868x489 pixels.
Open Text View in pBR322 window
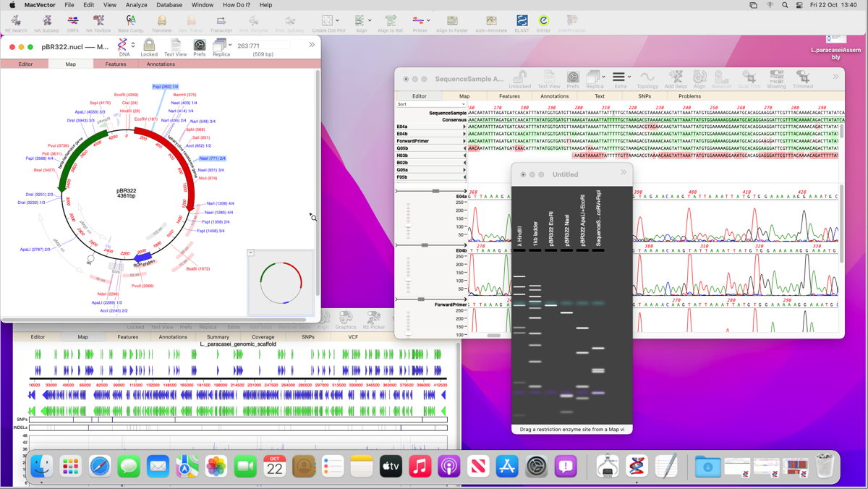point(175,48)
